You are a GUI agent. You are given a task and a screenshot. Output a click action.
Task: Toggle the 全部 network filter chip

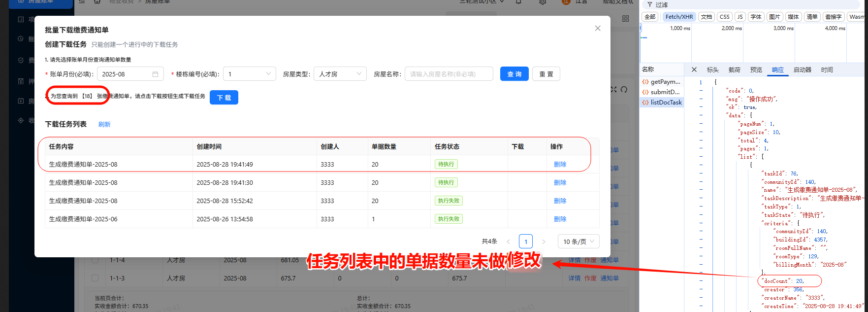(x=650, y=17)
